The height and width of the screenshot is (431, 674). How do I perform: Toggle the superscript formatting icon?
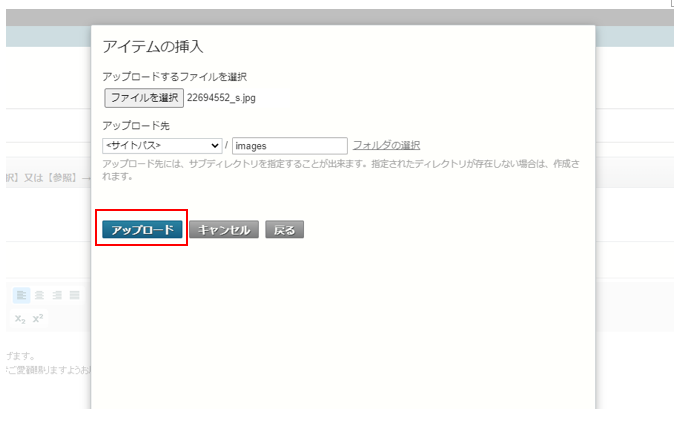38,319
